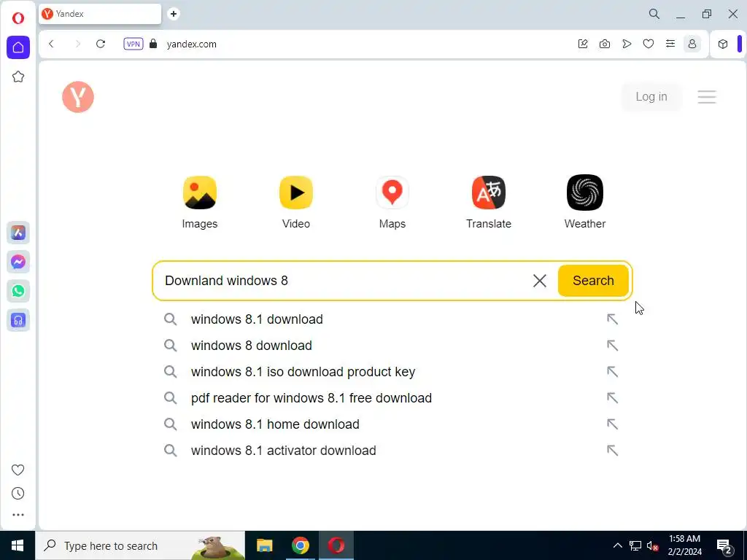Open the pinboard edit icon in address bar
747x560 pixels.
(x=583, y=44)
